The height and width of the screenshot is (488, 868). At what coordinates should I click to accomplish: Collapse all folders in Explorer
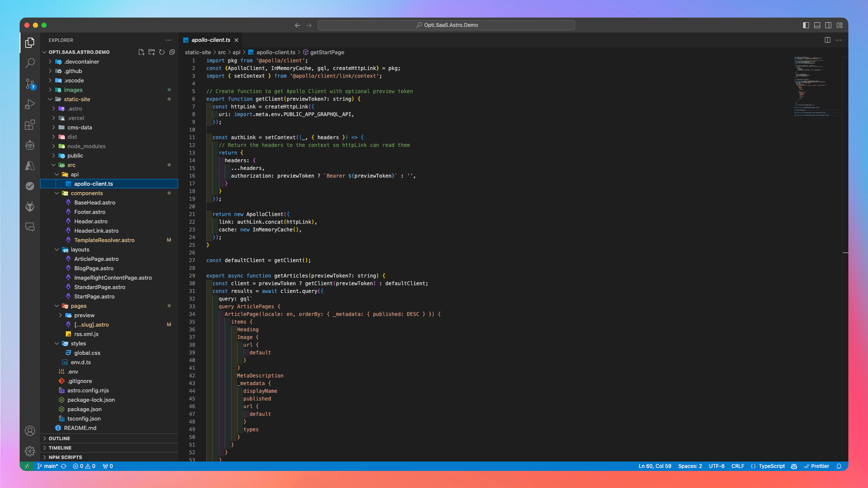pyautogui.click(x=172, y=52)
